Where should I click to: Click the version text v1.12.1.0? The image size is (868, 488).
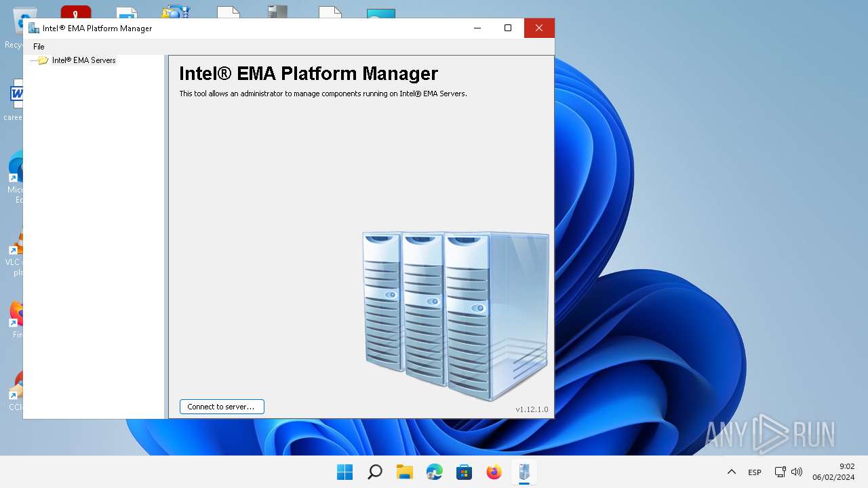pos(532,409)
